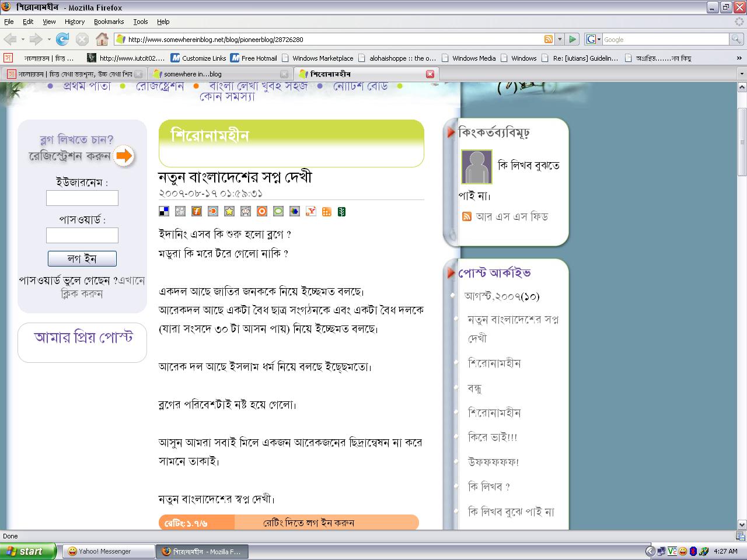Switch to the first সচলায়তন tab

[x=74, y=74]
